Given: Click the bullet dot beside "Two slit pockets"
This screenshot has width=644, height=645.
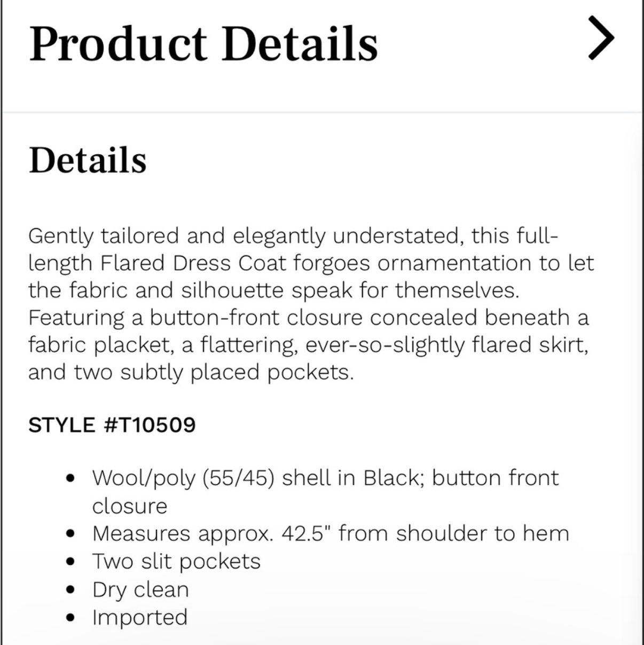Looking at the screenshot, I should [70, 562].
